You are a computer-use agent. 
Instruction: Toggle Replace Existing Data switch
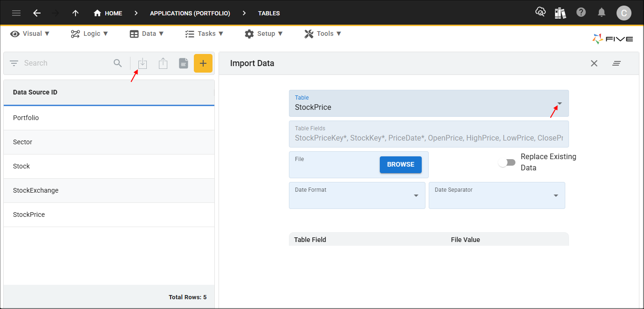click(507, 162)
